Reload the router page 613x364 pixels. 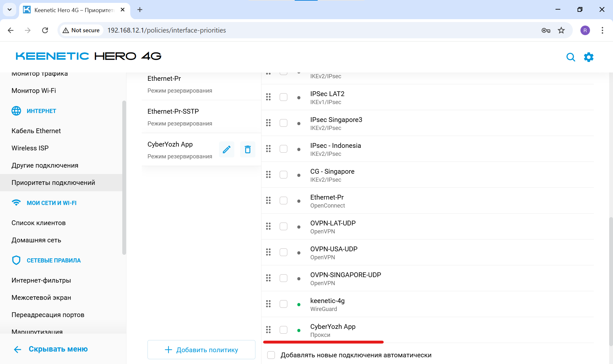tap(45, 30)
